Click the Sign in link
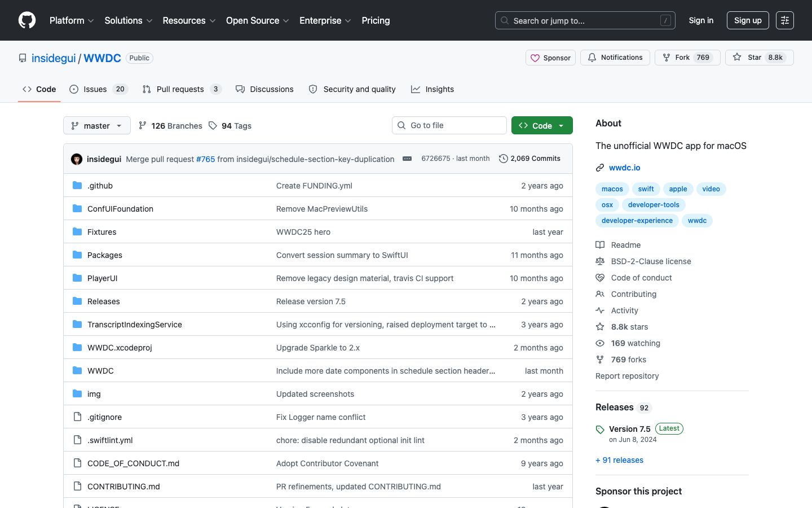This screenshot has height=508, width=812. coord(701,20)
